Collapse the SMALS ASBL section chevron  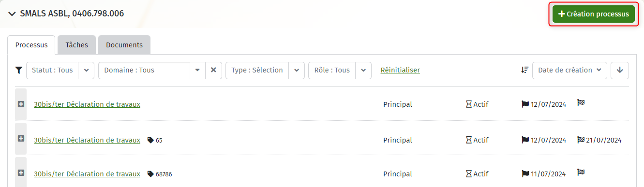coord(12,14)
